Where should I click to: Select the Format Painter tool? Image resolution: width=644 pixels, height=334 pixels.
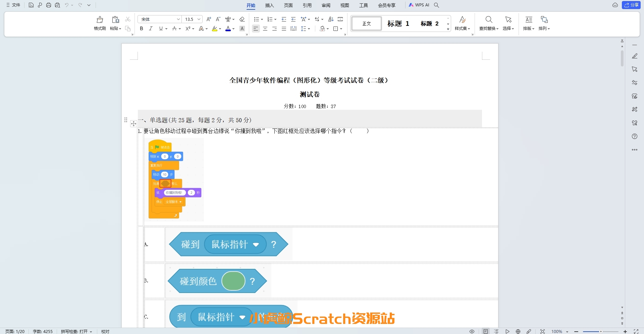pyautogui.click(x=100, y=23)
